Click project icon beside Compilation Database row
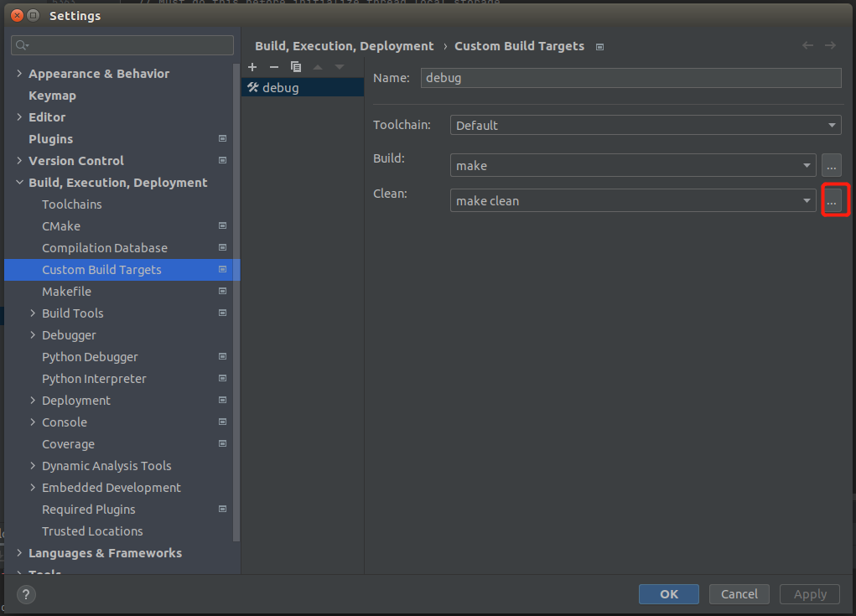The image size is (856, 616). [x=223, y=248]
